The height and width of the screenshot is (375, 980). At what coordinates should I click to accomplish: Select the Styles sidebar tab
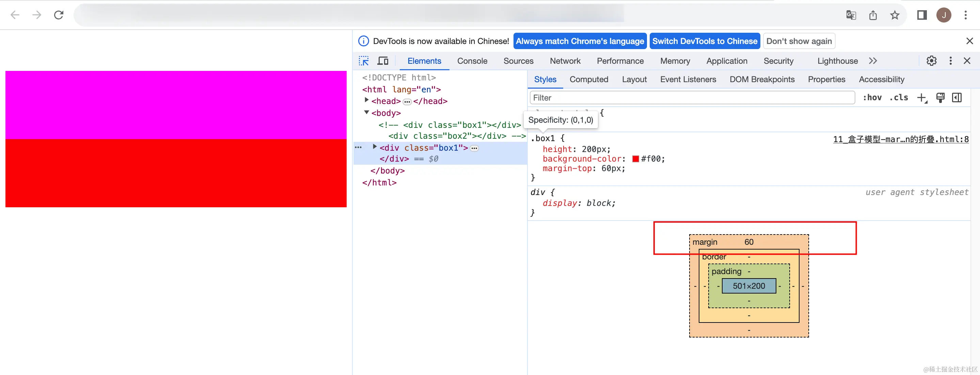click(x=545, y=79)
